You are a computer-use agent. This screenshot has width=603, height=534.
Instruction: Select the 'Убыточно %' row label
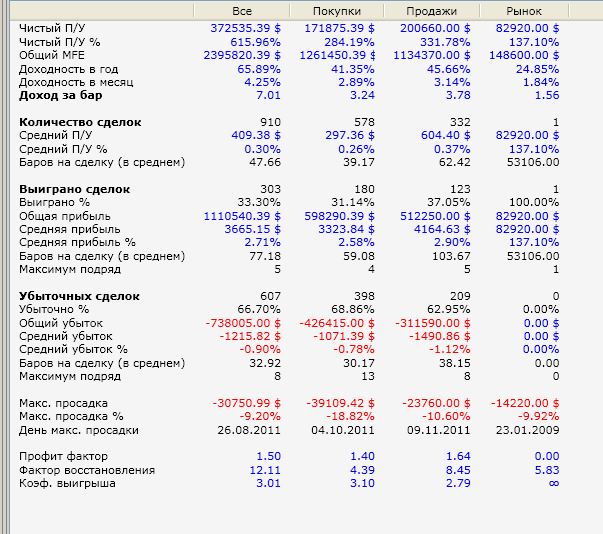[x=54, y=309]
